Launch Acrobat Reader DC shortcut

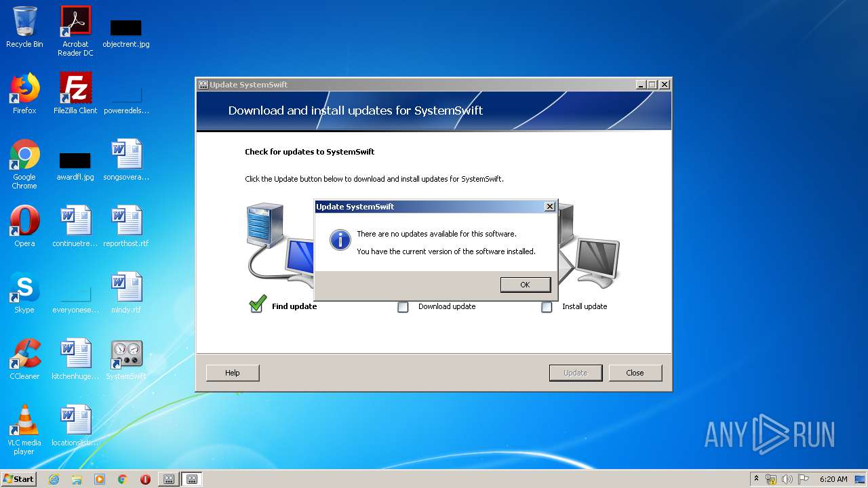click(x=75, y=31)
